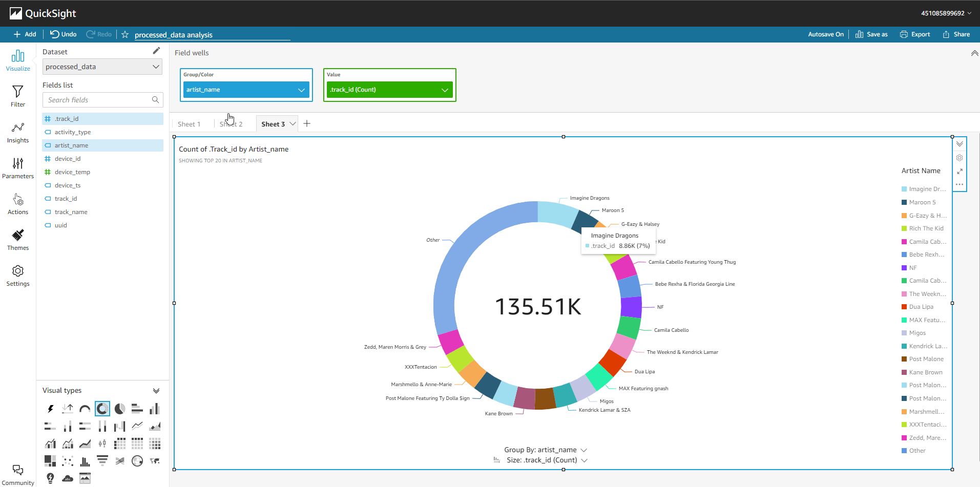The width and height of the screenshot is (980, 487).
Task: Mark analysis as favorite with star
Action: tap(125, 34)
